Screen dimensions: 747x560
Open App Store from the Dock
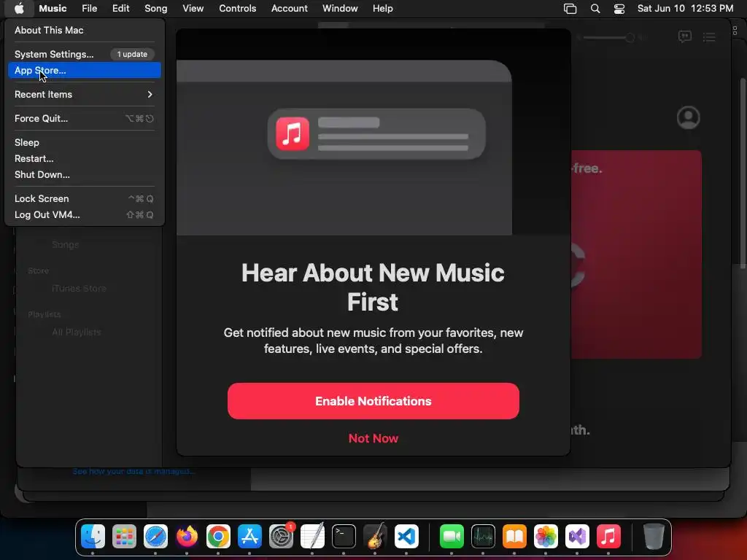point(249,536)
